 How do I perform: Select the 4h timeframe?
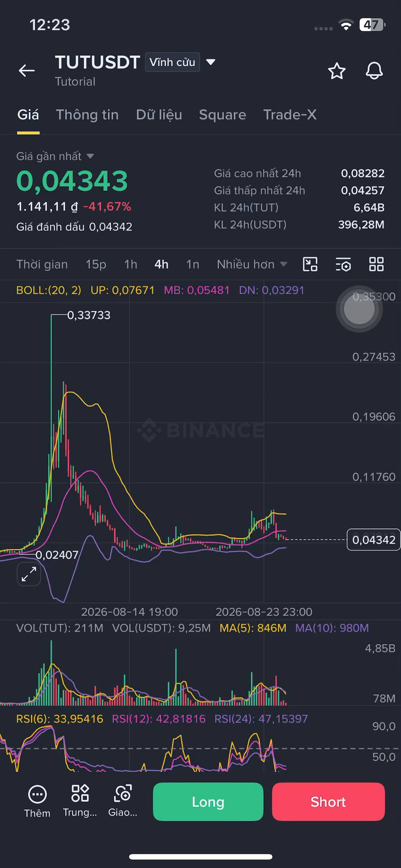[x=162, y=264]
